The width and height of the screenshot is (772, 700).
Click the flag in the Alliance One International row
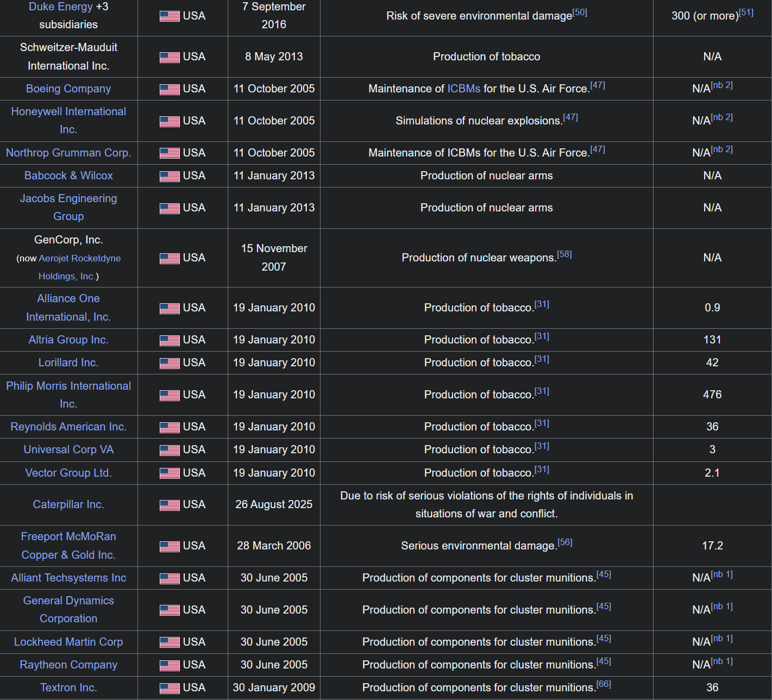click(x=170, y=308)
